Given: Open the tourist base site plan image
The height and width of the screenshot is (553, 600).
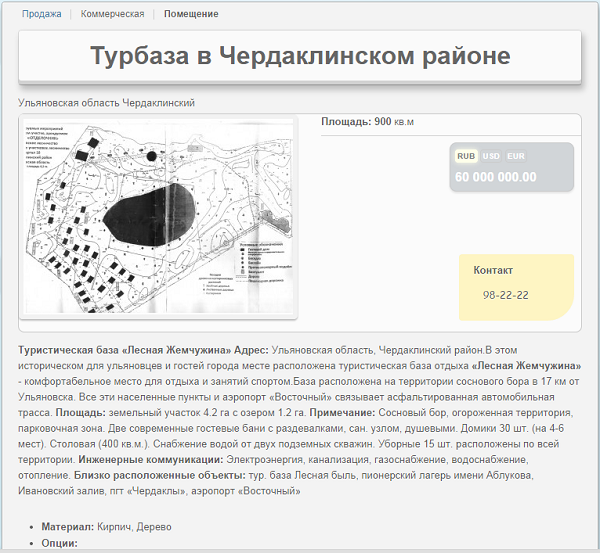Looking at the screenshot, I should (x=158, y=216).
